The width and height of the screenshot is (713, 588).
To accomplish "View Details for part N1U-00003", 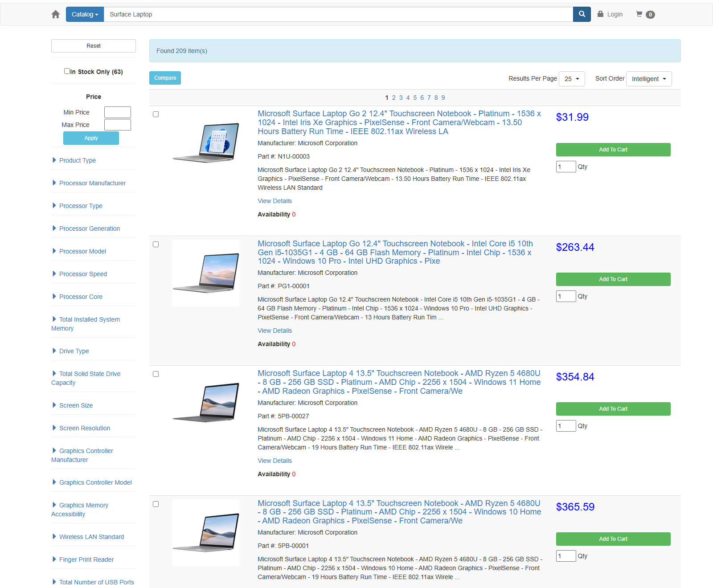I will (x=275, y=201).
